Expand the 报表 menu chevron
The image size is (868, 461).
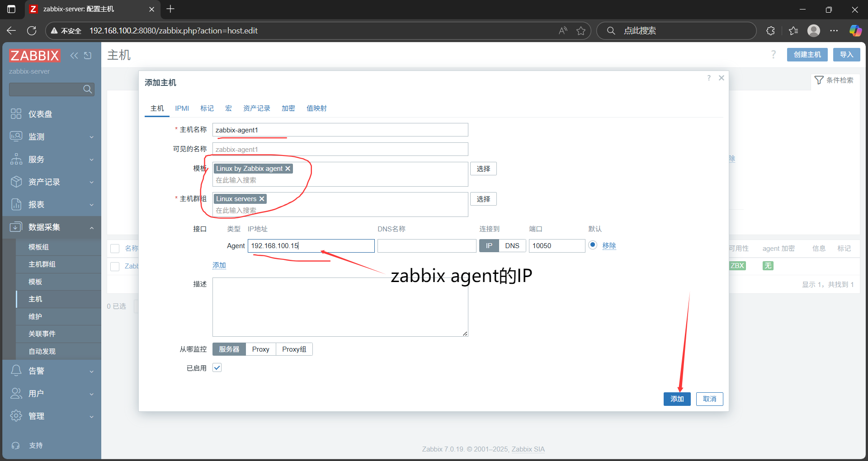pyautogui.click(x=92, y=205)
